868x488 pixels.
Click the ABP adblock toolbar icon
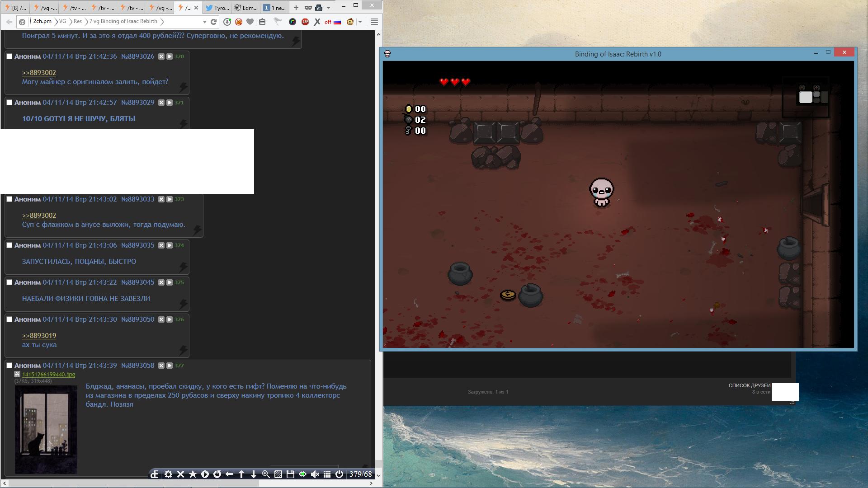(x=305, y=22)
